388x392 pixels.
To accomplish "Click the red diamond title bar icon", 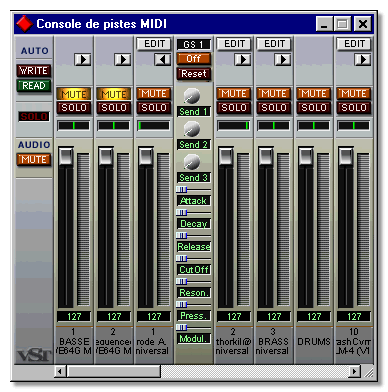I will click(24, 24).
